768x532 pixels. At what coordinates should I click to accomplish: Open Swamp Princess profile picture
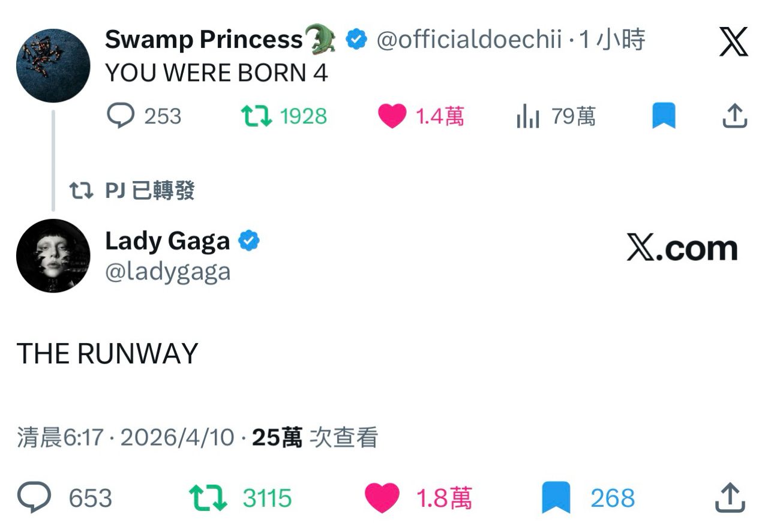point(53,65)
